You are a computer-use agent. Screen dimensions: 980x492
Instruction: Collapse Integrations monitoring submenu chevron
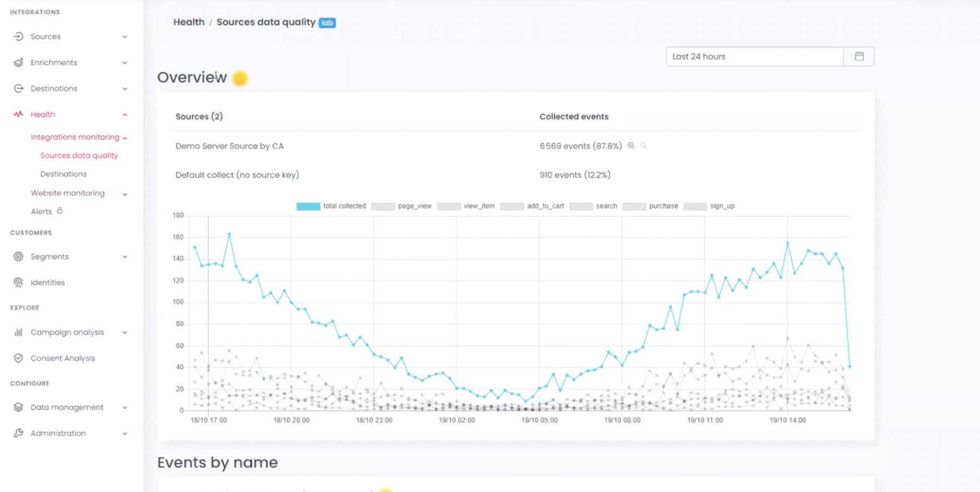[x=125, y=138]
